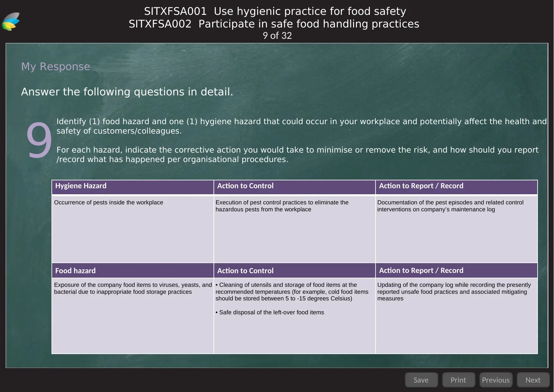
Task: Click the Print button
Action: (459, 380)
